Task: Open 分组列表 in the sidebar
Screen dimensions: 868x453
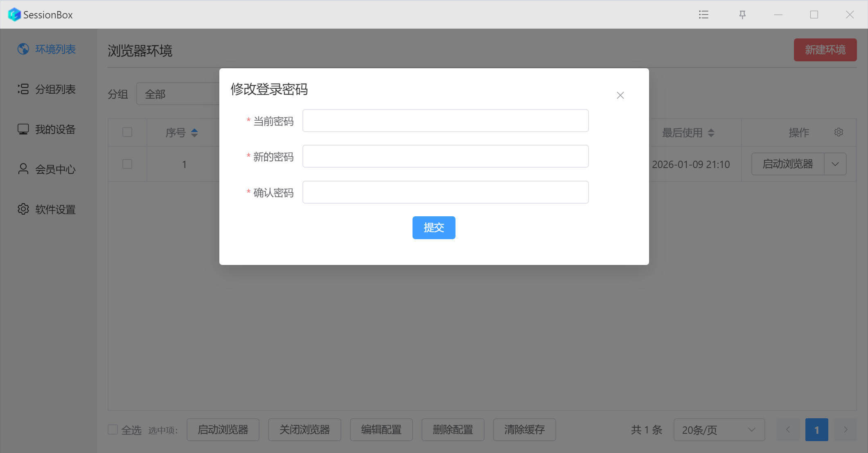Action: (x=47, y=89)
